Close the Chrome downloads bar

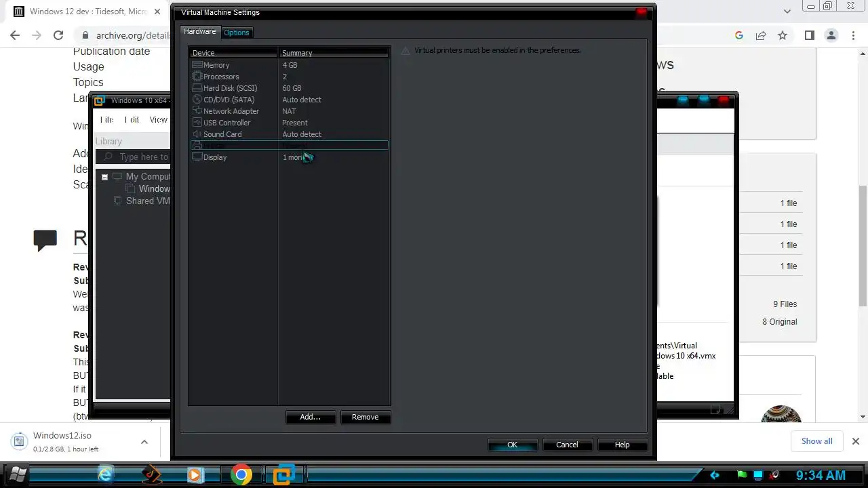pos(855,441)
